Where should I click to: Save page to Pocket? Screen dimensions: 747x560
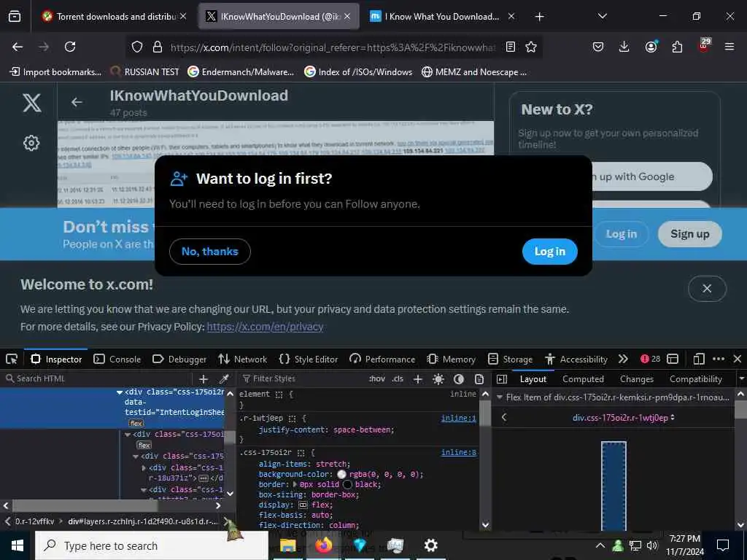pos(598,47)
